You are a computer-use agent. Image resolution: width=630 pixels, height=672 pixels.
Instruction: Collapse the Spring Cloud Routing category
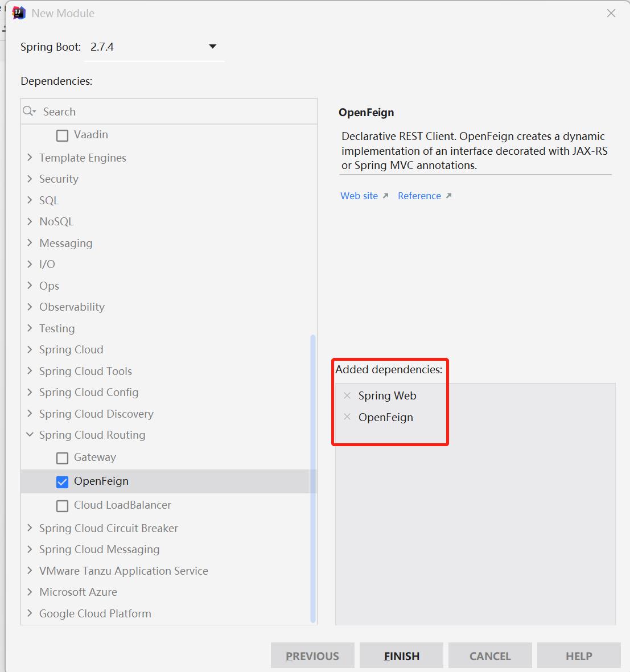[30, 435]
